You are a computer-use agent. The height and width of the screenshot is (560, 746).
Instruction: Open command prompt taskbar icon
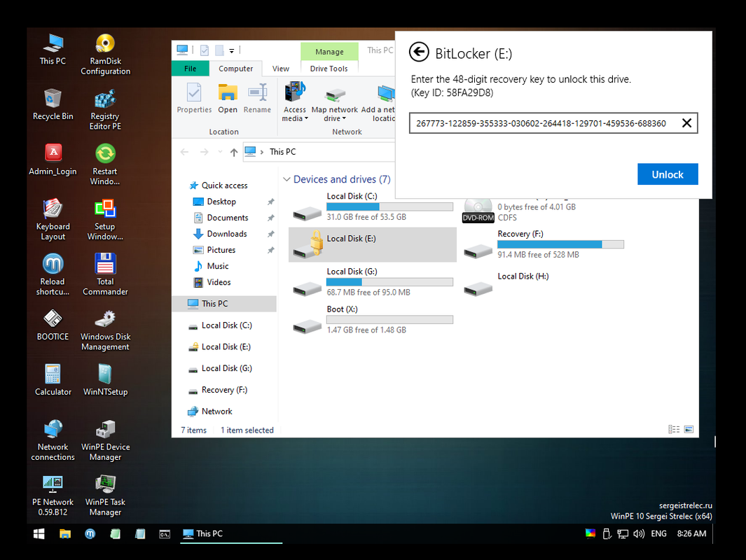(x=165, y=534)
